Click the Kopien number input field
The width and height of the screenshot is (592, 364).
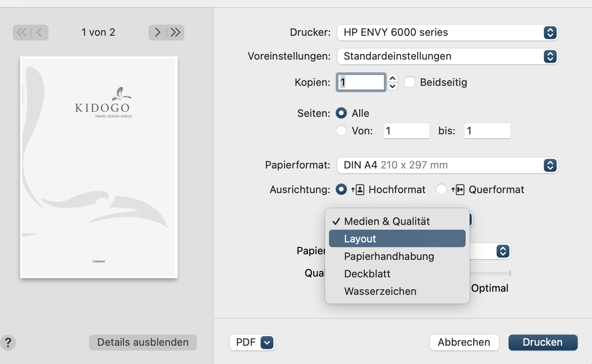[x=361, y=82]
